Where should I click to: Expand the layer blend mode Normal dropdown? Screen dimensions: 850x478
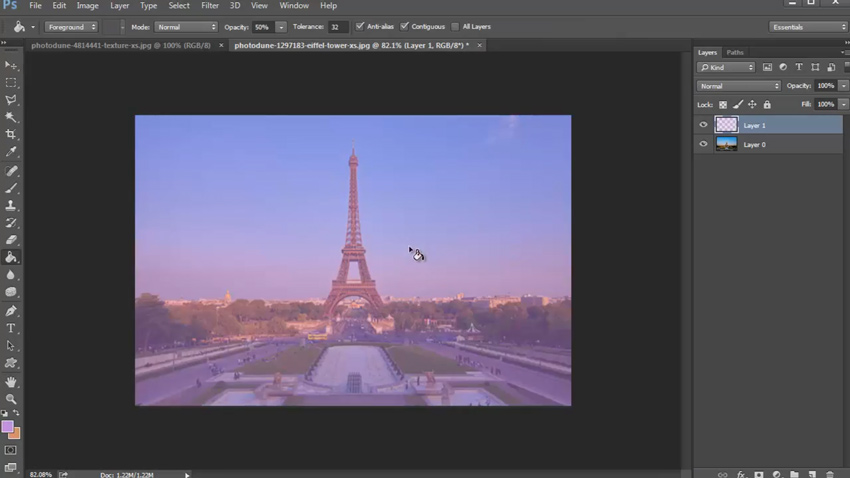(738, 86)
